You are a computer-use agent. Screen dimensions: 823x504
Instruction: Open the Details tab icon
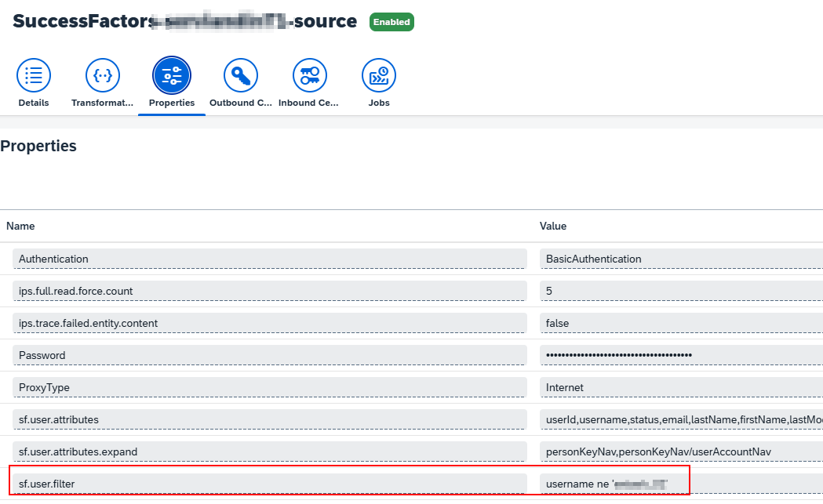click(34, 75)
